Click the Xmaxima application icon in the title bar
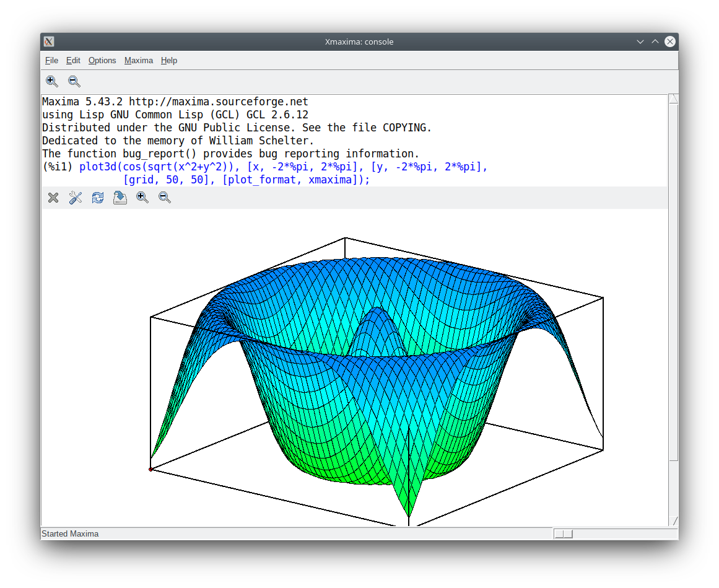Image resolution: width=719 pixels, height=588 pixels. tap(49, 42)
